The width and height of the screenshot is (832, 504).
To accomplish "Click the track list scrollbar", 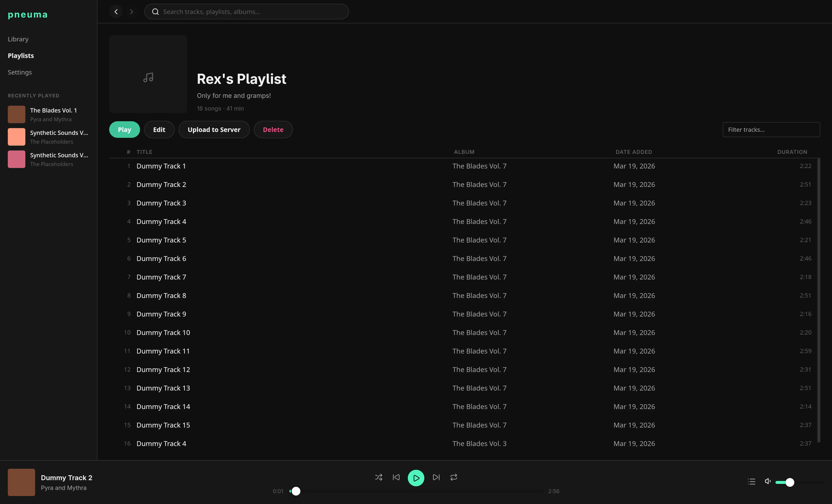I will (x=819, y=300).
